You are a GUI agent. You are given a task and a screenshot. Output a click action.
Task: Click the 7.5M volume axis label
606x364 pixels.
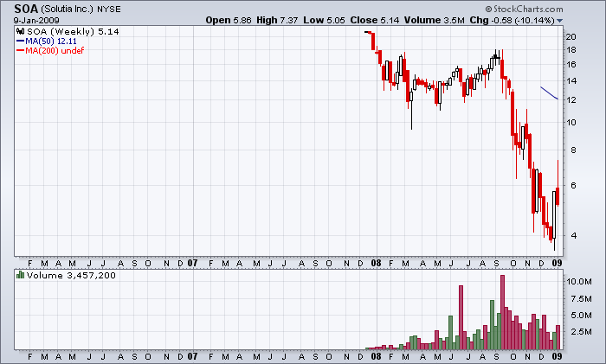[582, 299]
